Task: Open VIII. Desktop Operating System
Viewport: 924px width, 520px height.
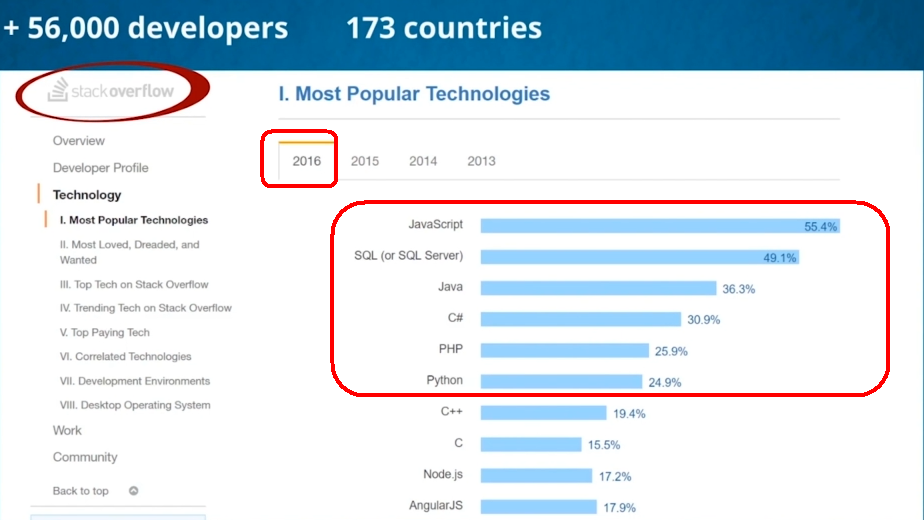Action: tap(135, 405)
